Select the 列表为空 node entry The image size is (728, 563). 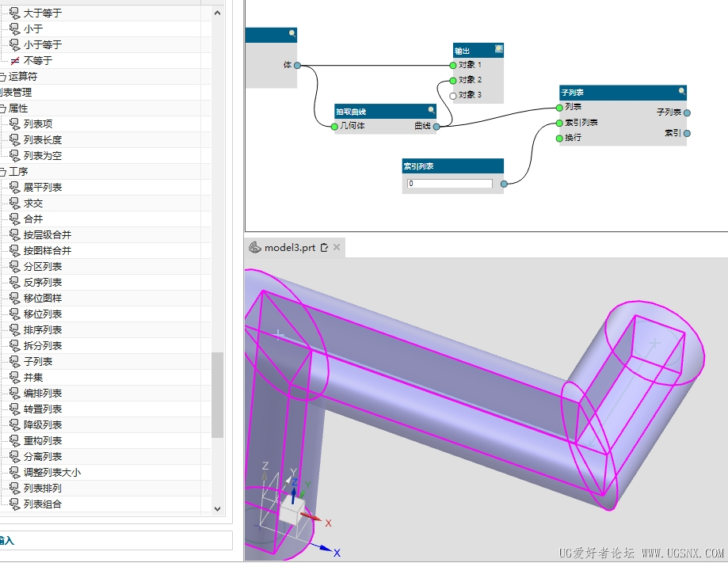[43, 155]
